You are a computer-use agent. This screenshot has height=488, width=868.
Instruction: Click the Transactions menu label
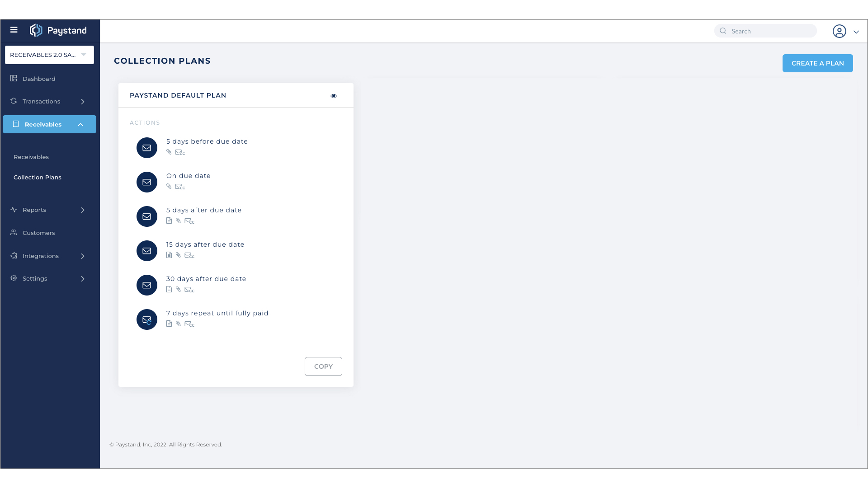[41, 101]
